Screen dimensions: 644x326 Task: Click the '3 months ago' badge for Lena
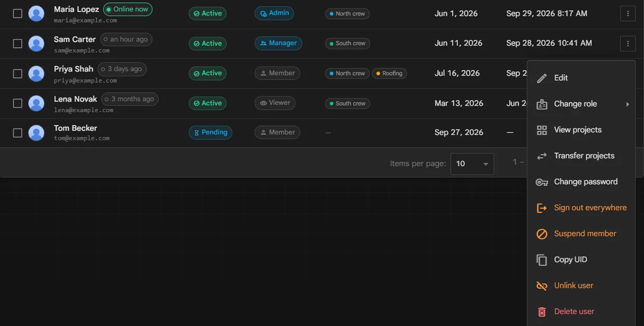[130, 99]
